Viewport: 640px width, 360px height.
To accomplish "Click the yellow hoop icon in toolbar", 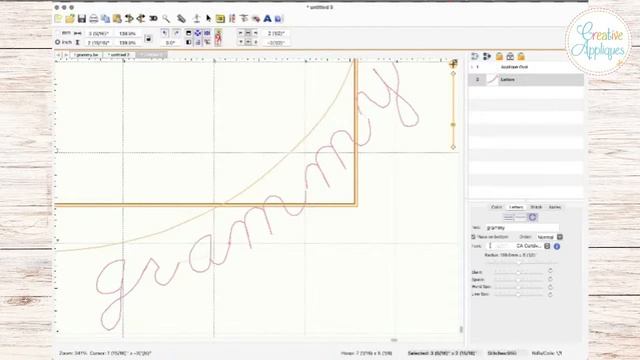I will tap(220, 19).
